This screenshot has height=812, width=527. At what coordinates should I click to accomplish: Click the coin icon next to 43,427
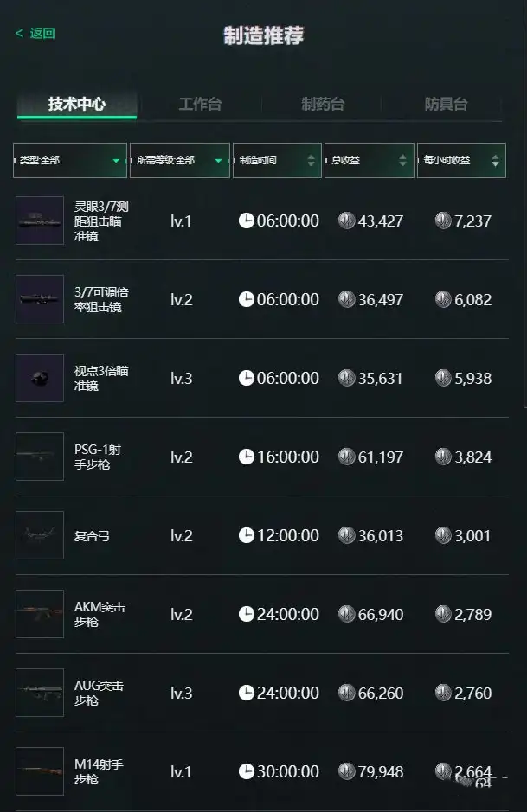coord(347,221)
